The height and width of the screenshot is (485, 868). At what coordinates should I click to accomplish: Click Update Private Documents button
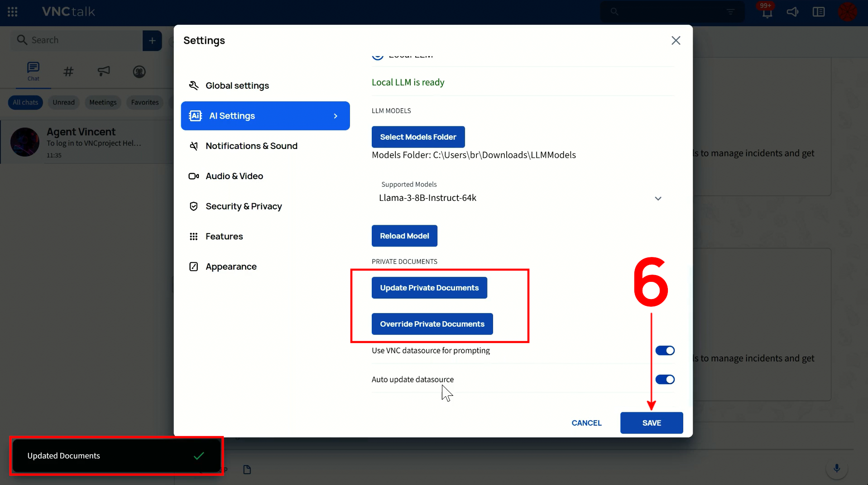point(429,288)
